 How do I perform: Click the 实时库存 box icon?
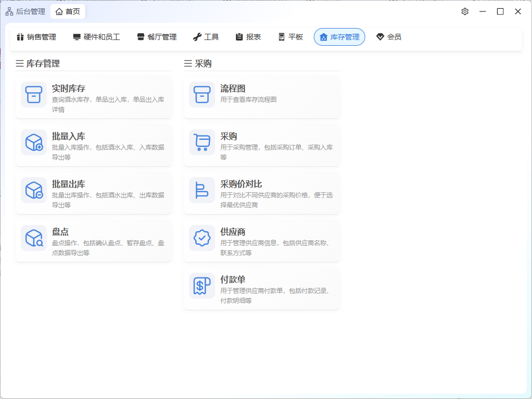[34, 95]
